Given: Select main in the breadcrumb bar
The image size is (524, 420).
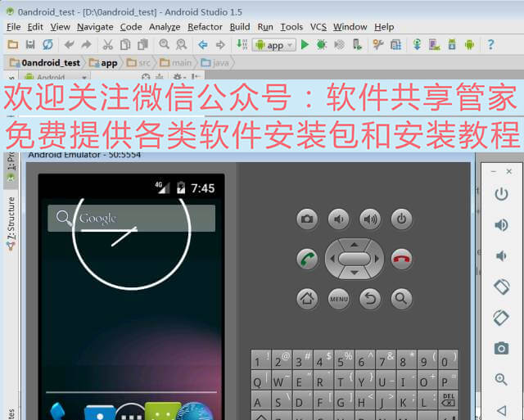Looking at the screenshot, I should (175, 62).
